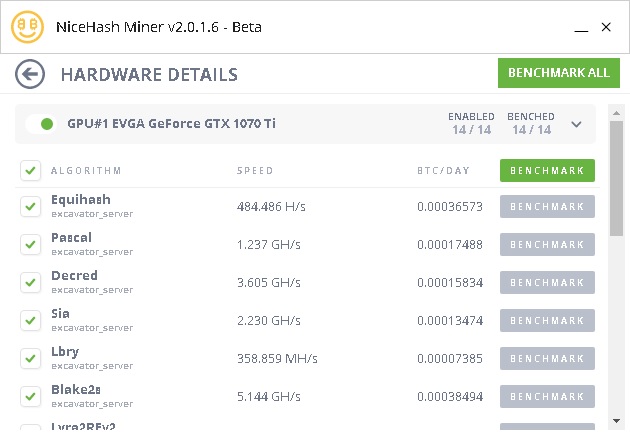Click the BTC/DAY column header
The width and height of the screenshot is (630, 440).
[x=443, y=171]
